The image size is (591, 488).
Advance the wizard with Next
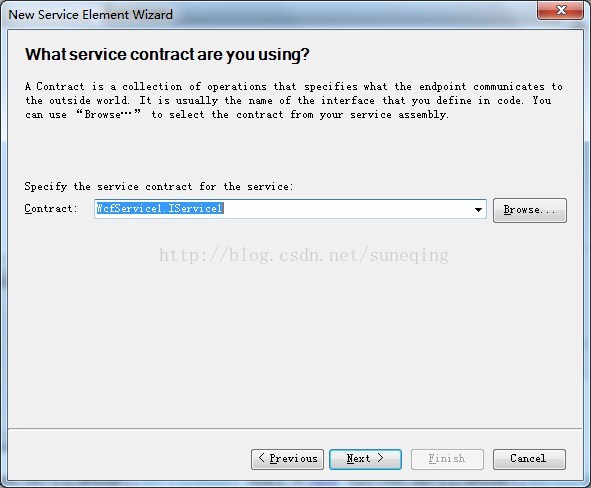point(365,459)
